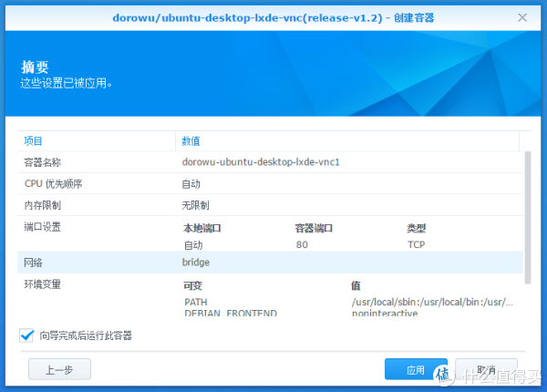Click the PATH environment variable entry
This screenshot has width=547, height=392.
(x=196, y=302)
